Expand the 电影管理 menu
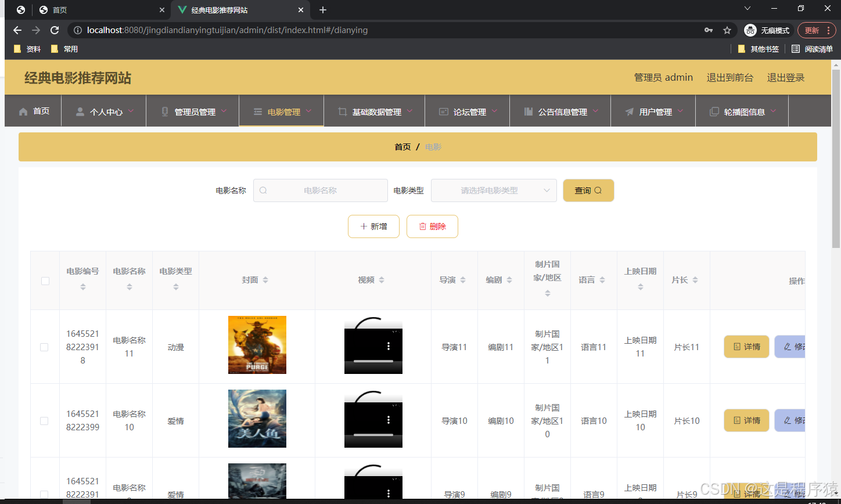 [x=282, y=111]
